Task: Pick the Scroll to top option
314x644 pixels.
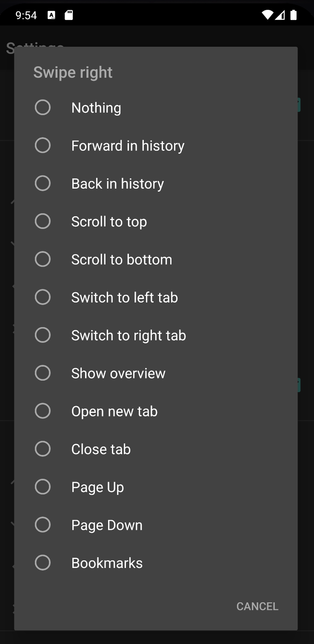Action: [156, 221]
